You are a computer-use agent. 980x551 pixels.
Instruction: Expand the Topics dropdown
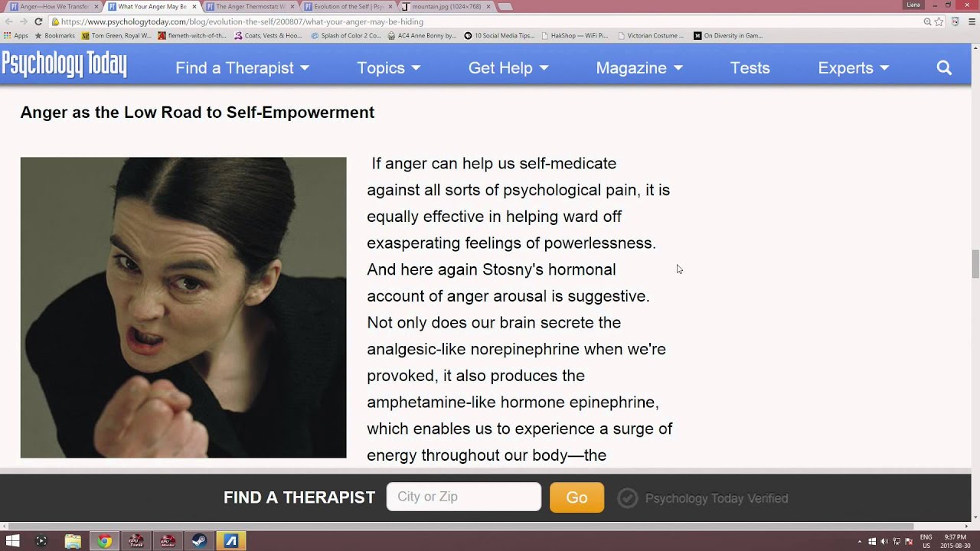(x=389, y=67)
